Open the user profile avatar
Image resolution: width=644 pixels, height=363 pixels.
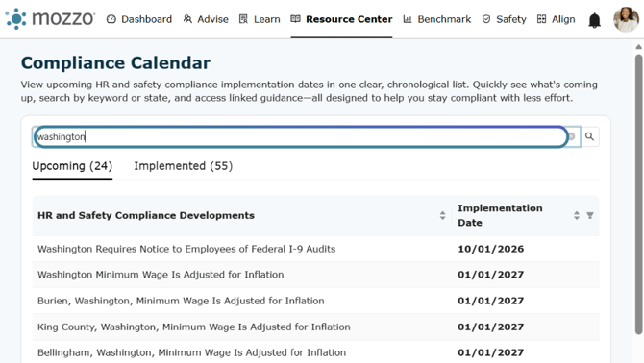tap(626, 19)
